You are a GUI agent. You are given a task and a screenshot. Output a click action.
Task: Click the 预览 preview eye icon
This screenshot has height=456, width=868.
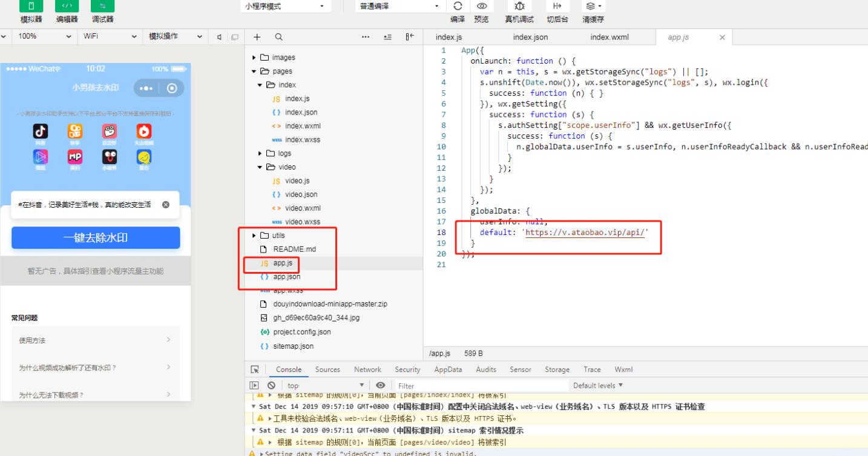coord(482,6)
